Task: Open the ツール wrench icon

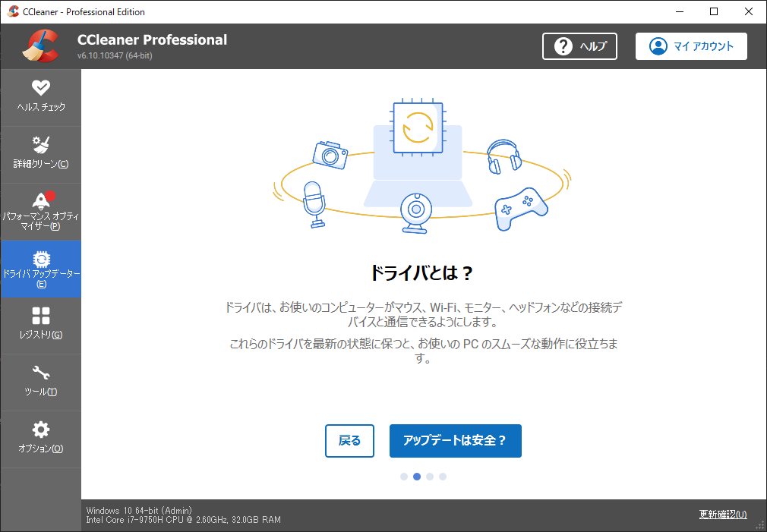Action: [40, 373]
